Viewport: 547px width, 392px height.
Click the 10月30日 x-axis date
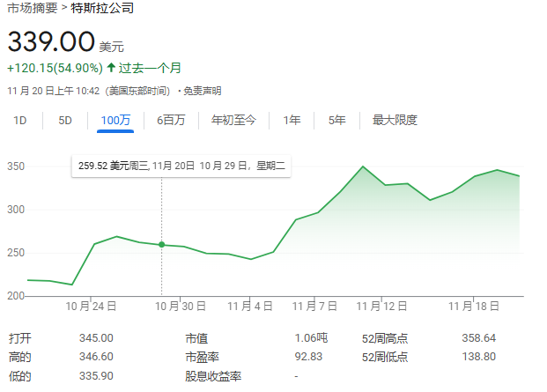(181, 307)
